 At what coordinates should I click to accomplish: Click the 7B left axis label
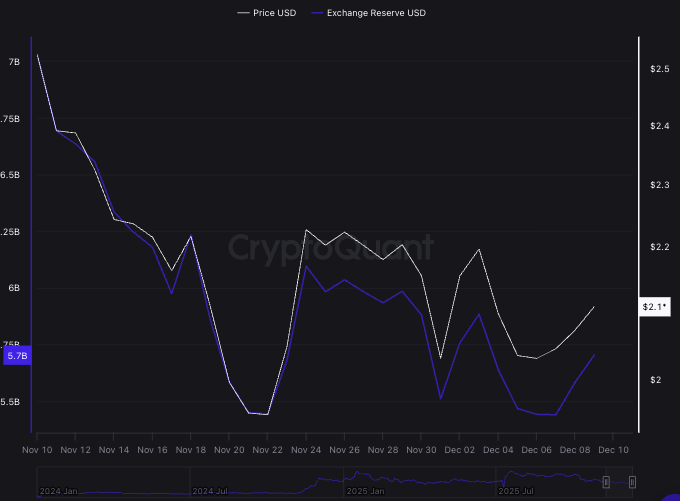click(14, 62)
